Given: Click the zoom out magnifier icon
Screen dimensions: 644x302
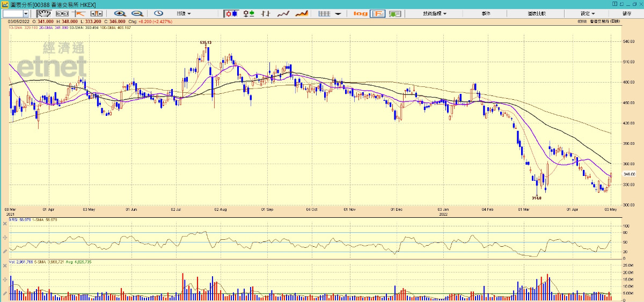Looking at the screenshot, I should pyautogui.click(x=137, y=13).
